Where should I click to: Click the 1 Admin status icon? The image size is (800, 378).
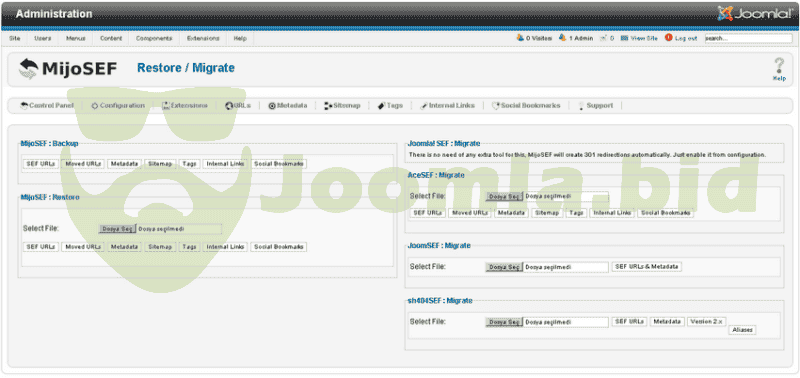click(x=563, y=38)
